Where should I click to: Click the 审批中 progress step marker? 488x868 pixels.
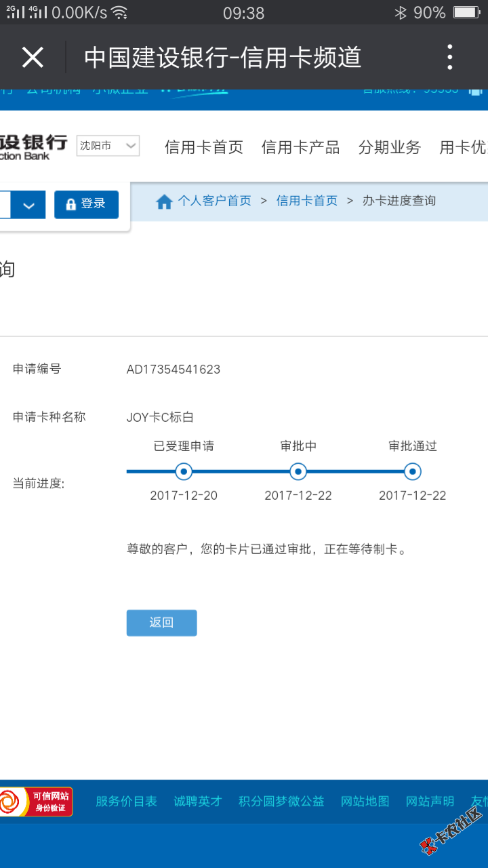tap(298, 471)
